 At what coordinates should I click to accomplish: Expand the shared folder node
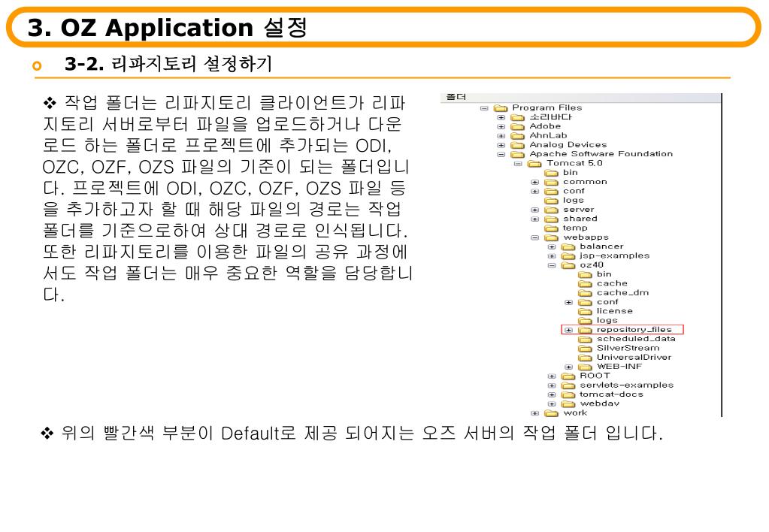click(x=535, y=219)
